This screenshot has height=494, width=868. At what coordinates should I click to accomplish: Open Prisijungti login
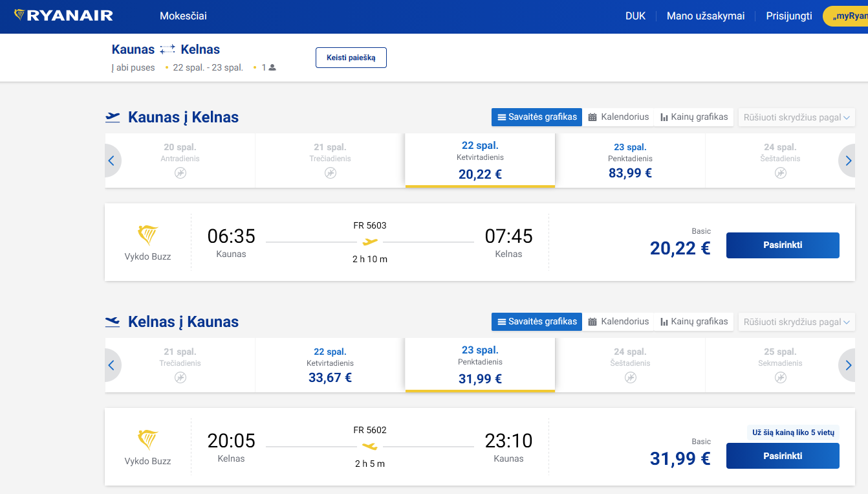(789, 16)
